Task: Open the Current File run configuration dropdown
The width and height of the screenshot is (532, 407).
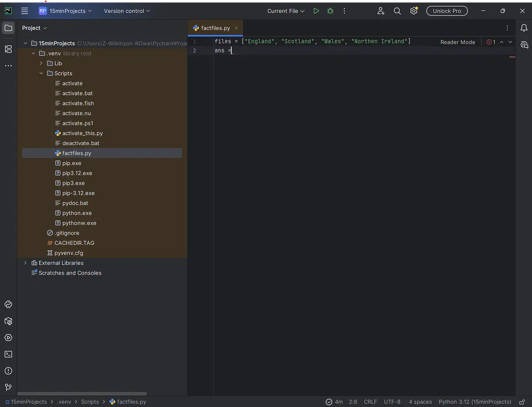Action: [286, 11]
